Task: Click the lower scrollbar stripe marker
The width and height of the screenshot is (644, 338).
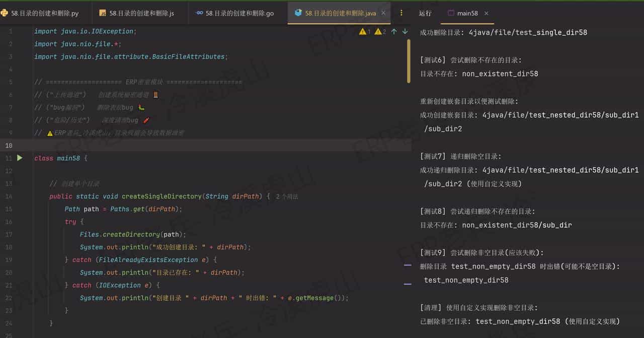Action: [408, 284]
